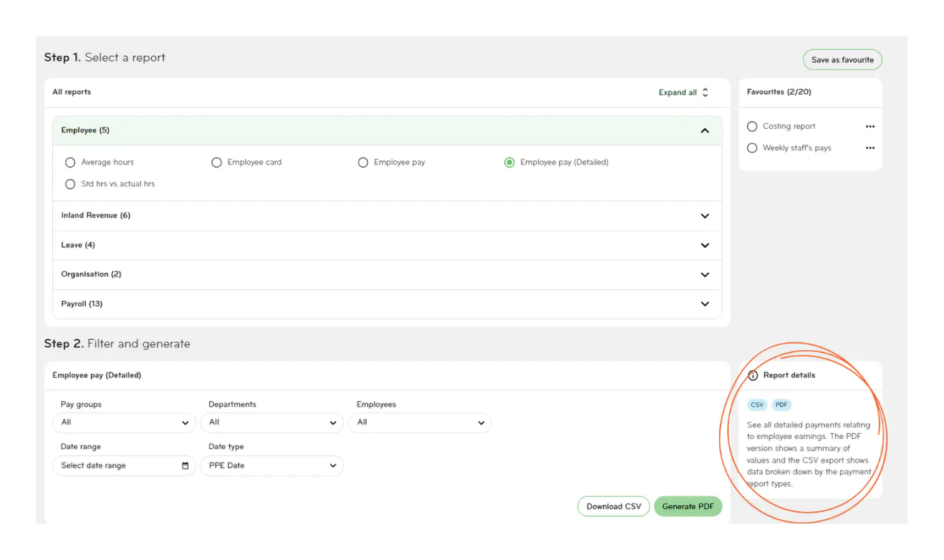Open the ellipsis menu for Weekly staff's pays

tap(870, 148)
